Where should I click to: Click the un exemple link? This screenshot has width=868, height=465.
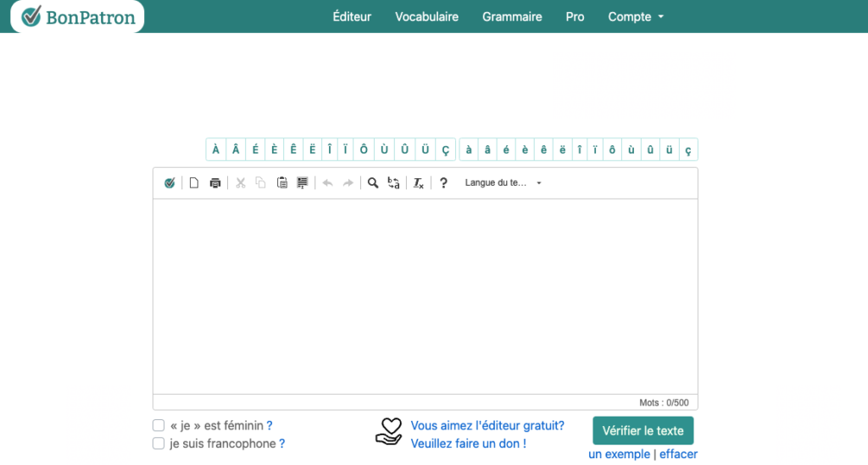click(x=619, y=455)
